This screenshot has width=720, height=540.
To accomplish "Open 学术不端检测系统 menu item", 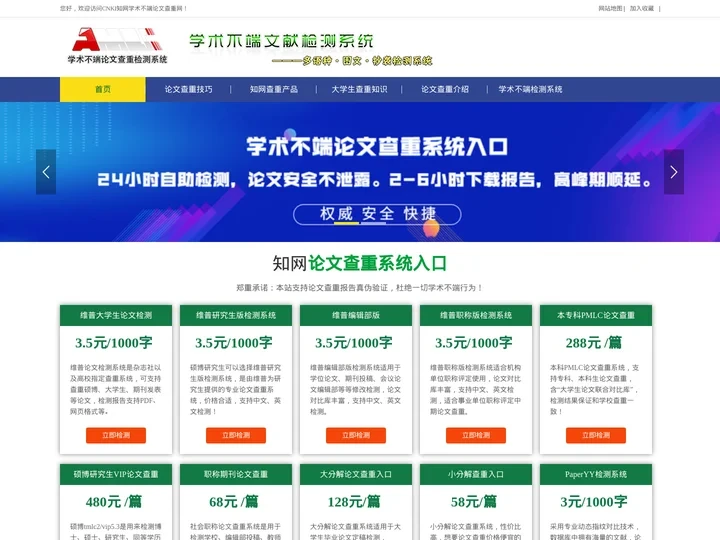I will pyautogui.click(x=530, y=89).
